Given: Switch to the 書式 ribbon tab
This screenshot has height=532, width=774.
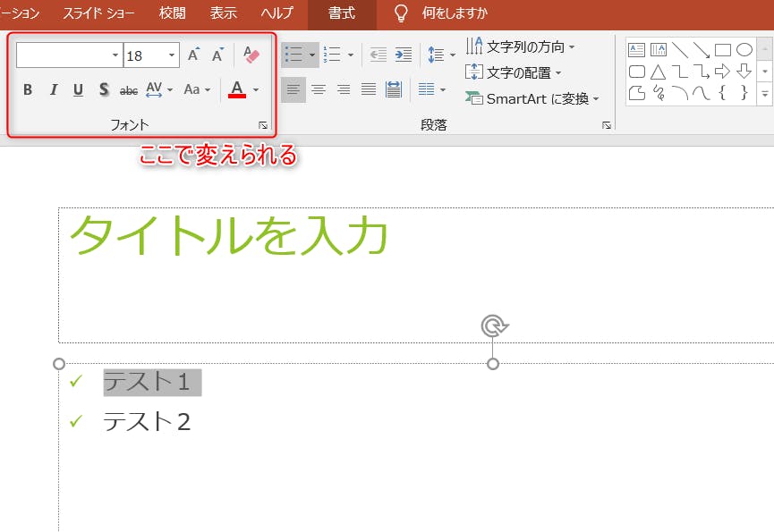Looking at the screenshot, I should pos(341,13).
